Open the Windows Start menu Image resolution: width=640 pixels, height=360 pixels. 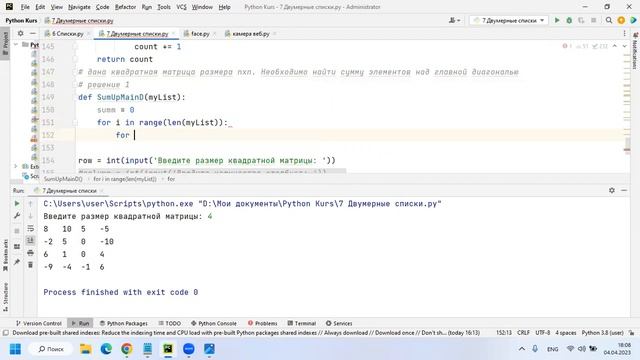pyautogui.click(x=15, y=349)
